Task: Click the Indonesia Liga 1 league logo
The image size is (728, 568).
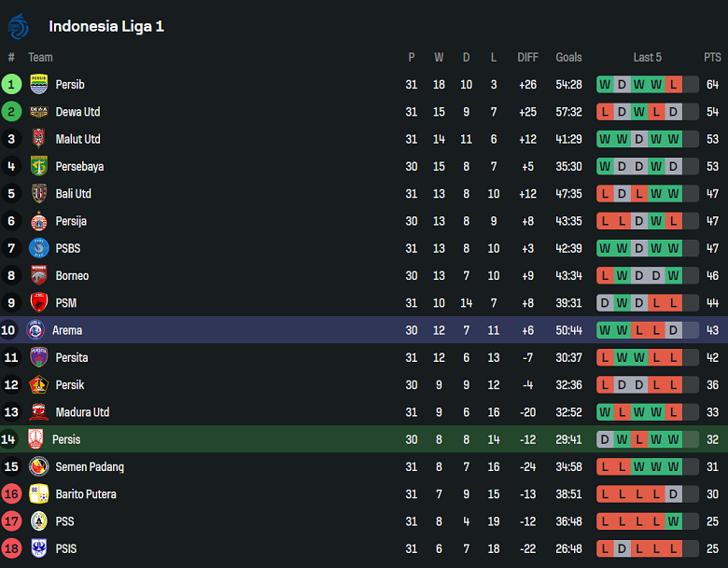Action: [x=18, y=26]
